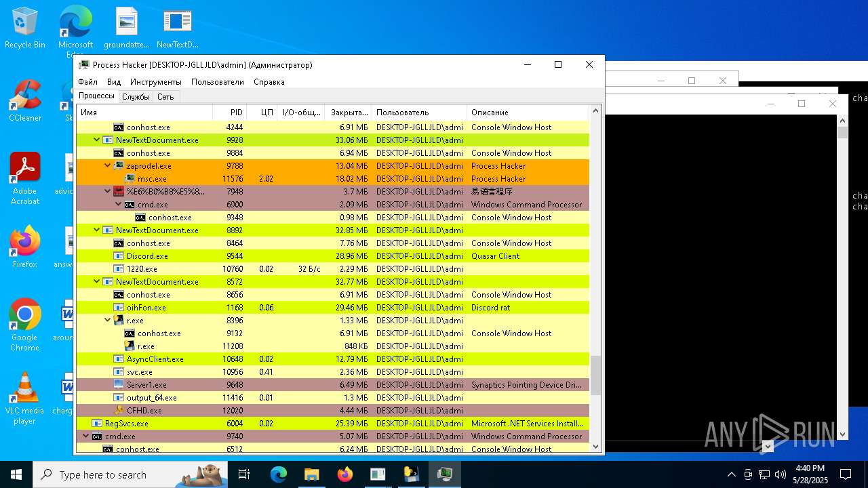Open the notification center icon
The image size is (868, 488).
[x=846, y=474]
